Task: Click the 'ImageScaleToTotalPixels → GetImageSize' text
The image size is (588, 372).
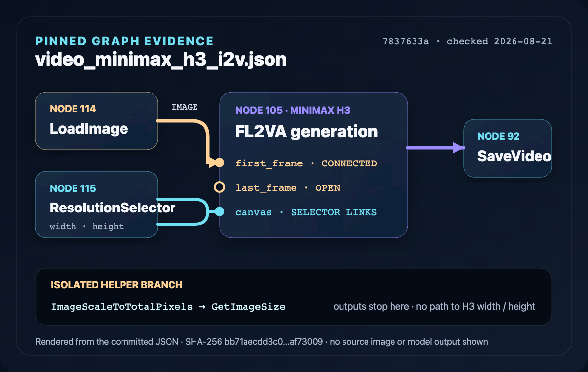Action: pyautogui.click(x=168, y=307)
